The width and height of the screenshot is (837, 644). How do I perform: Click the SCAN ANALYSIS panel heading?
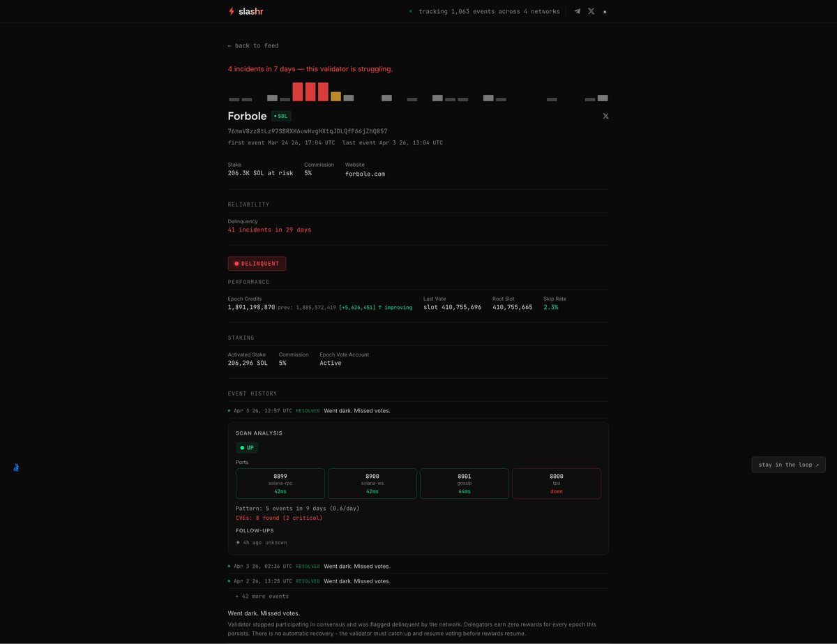click(259, 433)
